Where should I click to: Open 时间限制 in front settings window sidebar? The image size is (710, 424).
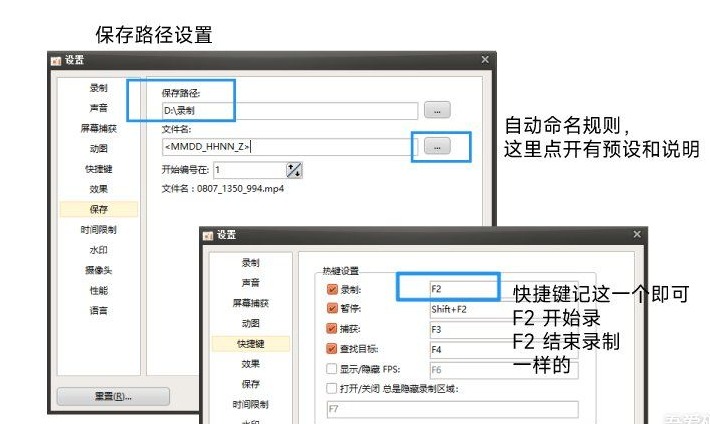pyautogui.click(x=250, y=405)
